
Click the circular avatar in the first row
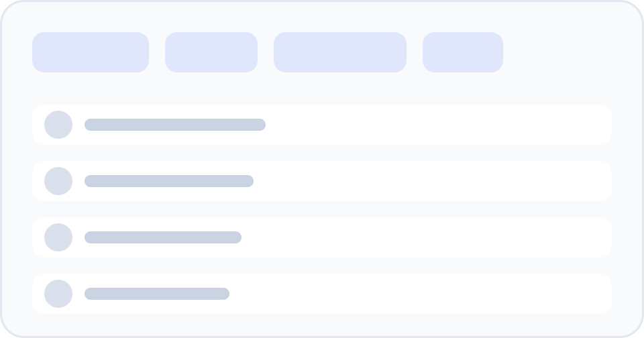58,125
